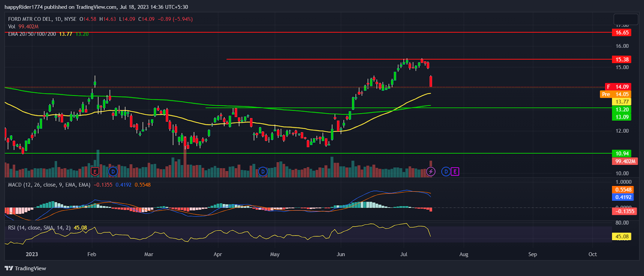Select the FORD MTR CO DEL symbol title
Image resolution: width=644 pixels, height=276 pixels.
pos(42,19)
